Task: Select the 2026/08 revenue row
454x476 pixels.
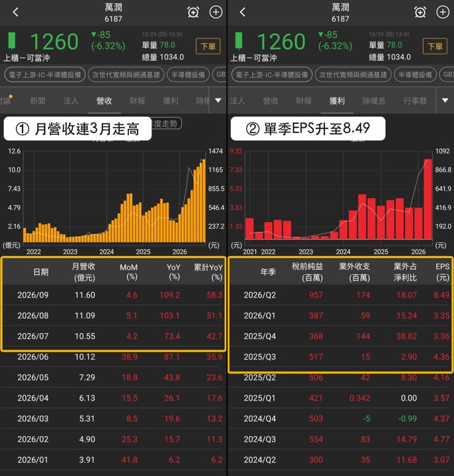Action: tap(113, 316)
